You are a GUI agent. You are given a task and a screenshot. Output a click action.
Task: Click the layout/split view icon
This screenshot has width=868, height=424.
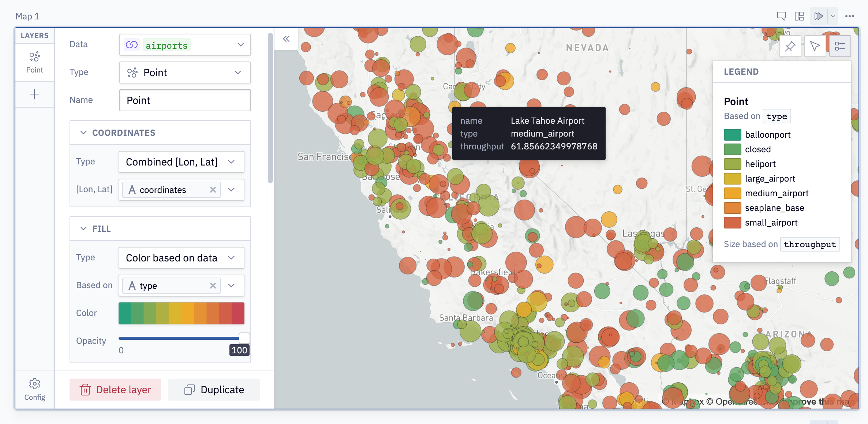pyautogui.click(x=800, y=16)
